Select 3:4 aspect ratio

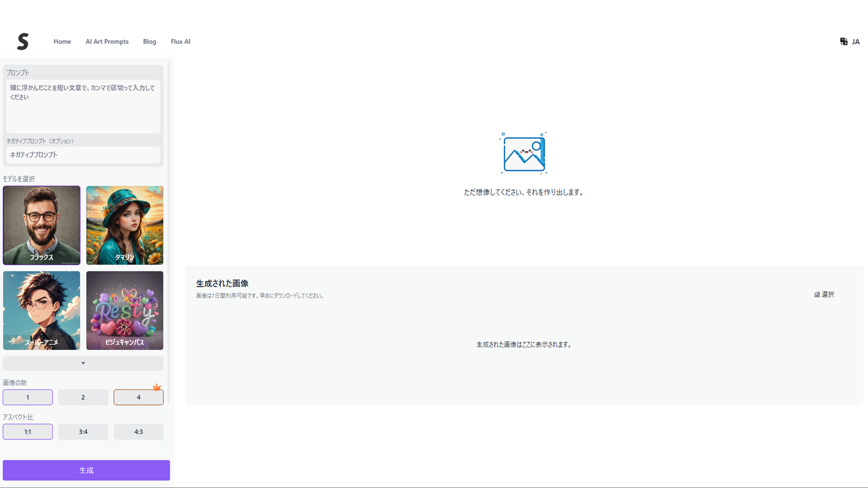(83, 432)
